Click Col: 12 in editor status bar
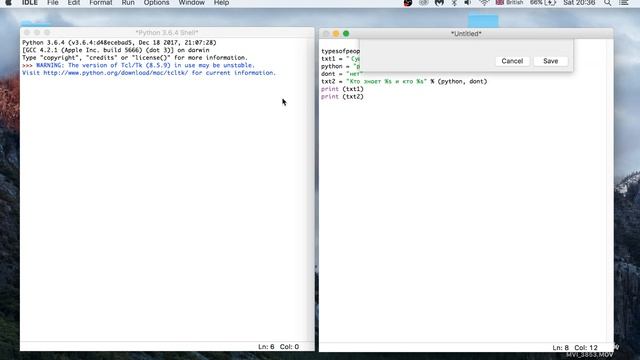Screen dimensions: 640x360 tap(586, 348)
